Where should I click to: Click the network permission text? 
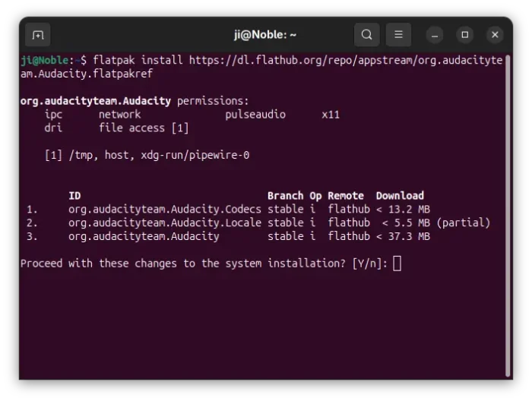[119, 114]
